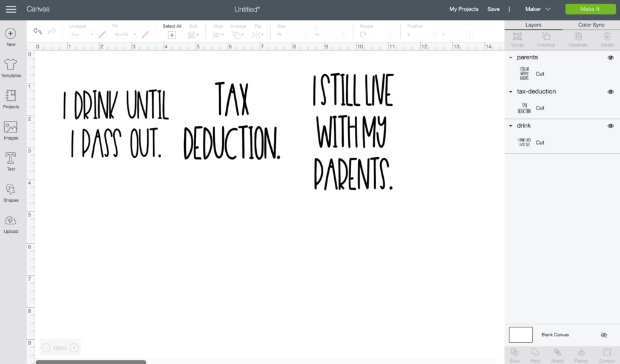The width and height of the screenshot is (620, 364).
Task: Select the parents Cut layer thumbnail
Action: coord(524,74)
